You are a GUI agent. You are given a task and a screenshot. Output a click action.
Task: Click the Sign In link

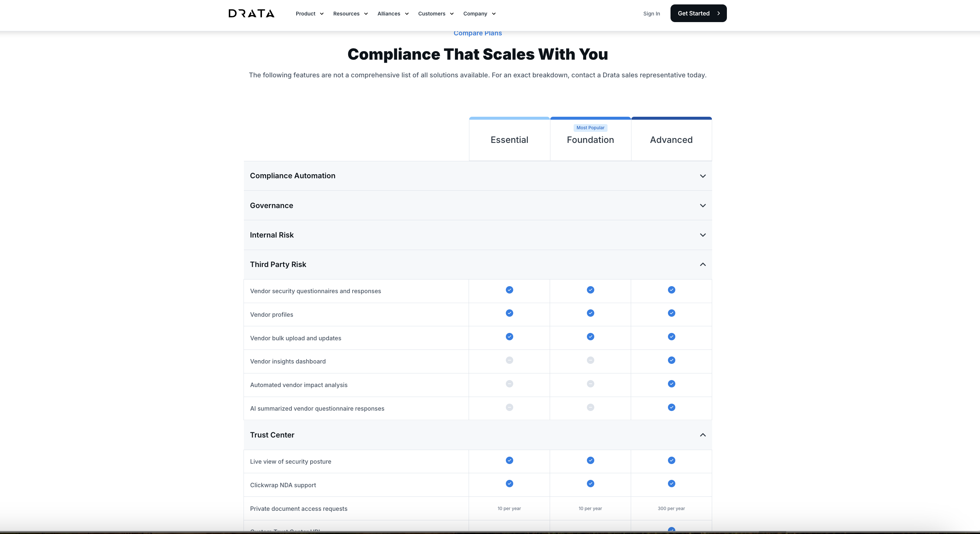[651, 14]
